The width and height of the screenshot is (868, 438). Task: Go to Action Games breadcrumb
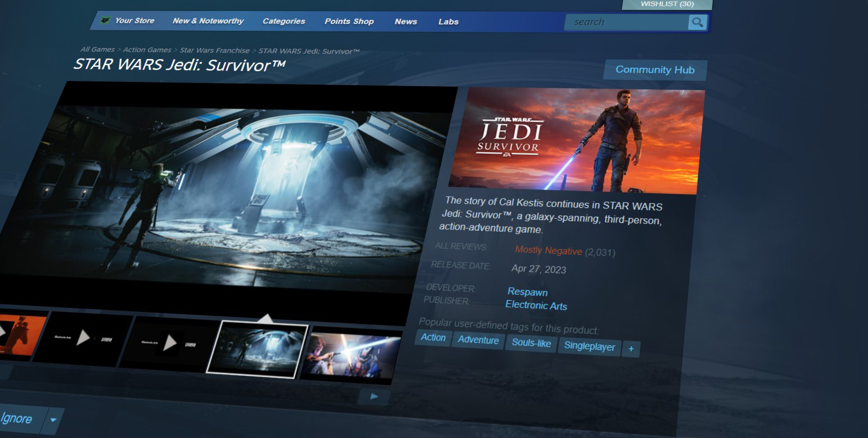click(147, 50)
